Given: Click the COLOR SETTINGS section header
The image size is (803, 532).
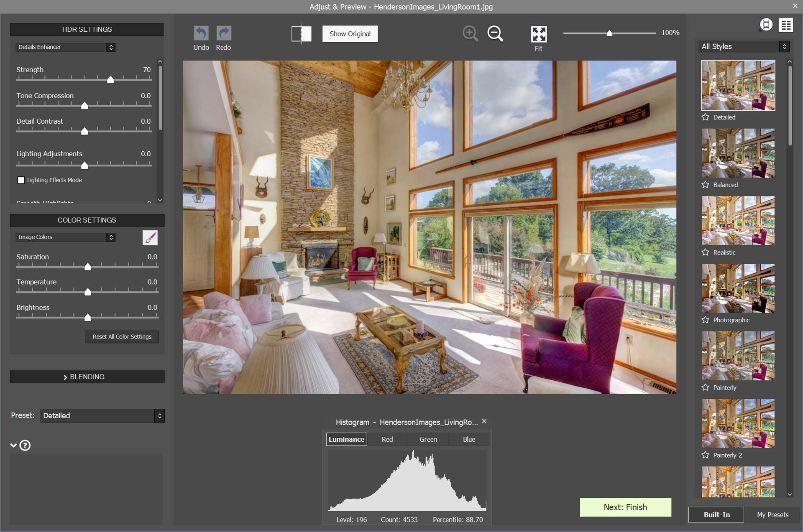Looking at the screenshot, I should click(x=87, y=220).
